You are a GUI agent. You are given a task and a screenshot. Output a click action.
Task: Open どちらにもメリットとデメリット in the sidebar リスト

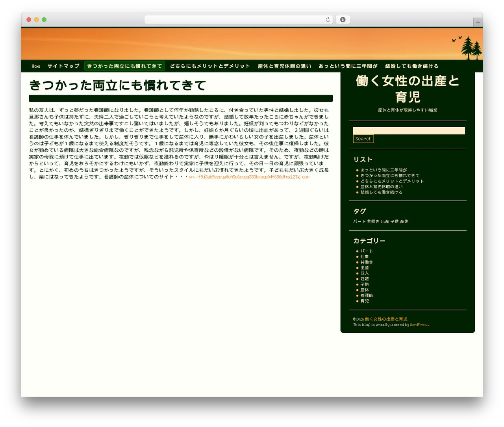pos(392,181)
